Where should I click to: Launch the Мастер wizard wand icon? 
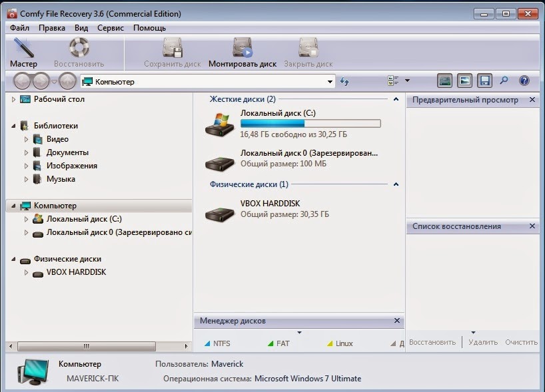[23, 48]
